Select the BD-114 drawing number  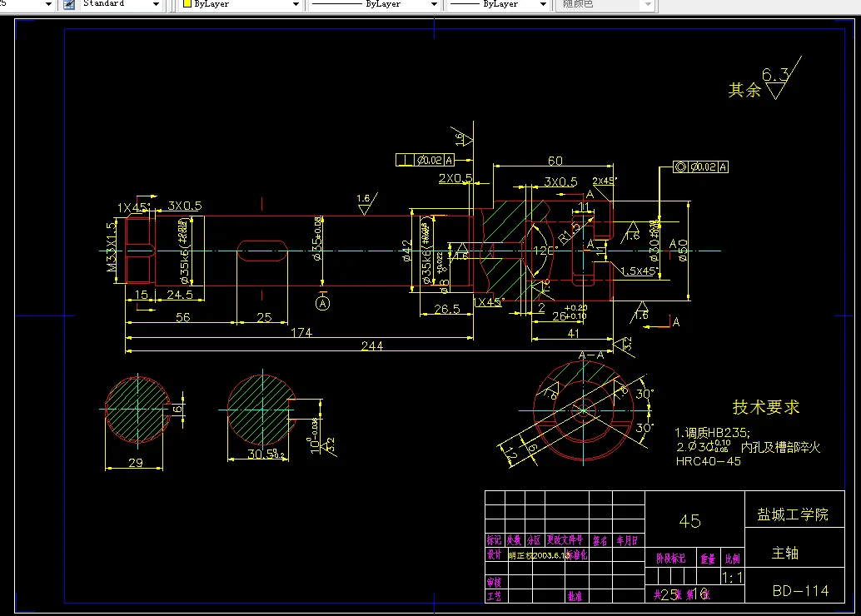(x=800, y=591)
